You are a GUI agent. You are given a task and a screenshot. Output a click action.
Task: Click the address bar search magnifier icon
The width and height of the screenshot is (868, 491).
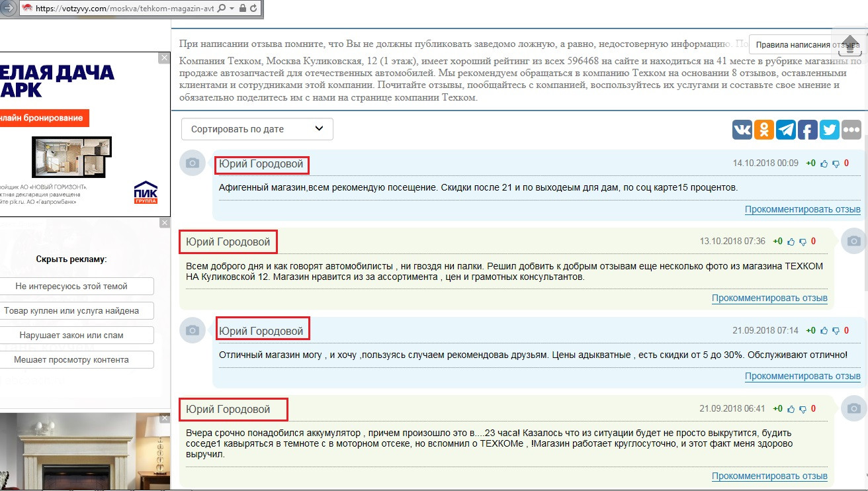coord(221,8)
